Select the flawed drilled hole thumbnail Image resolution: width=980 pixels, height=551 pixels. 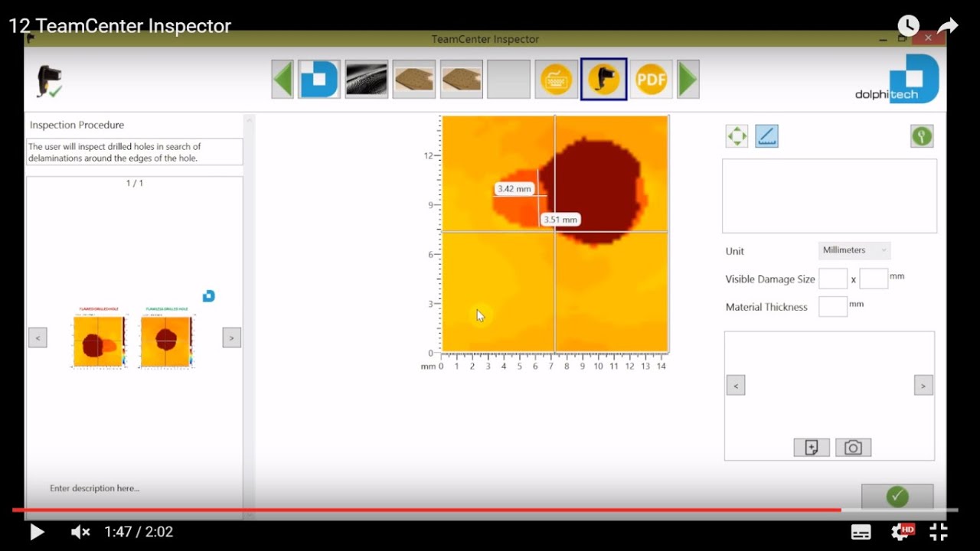pyautogui.click(x=99, y=340)
